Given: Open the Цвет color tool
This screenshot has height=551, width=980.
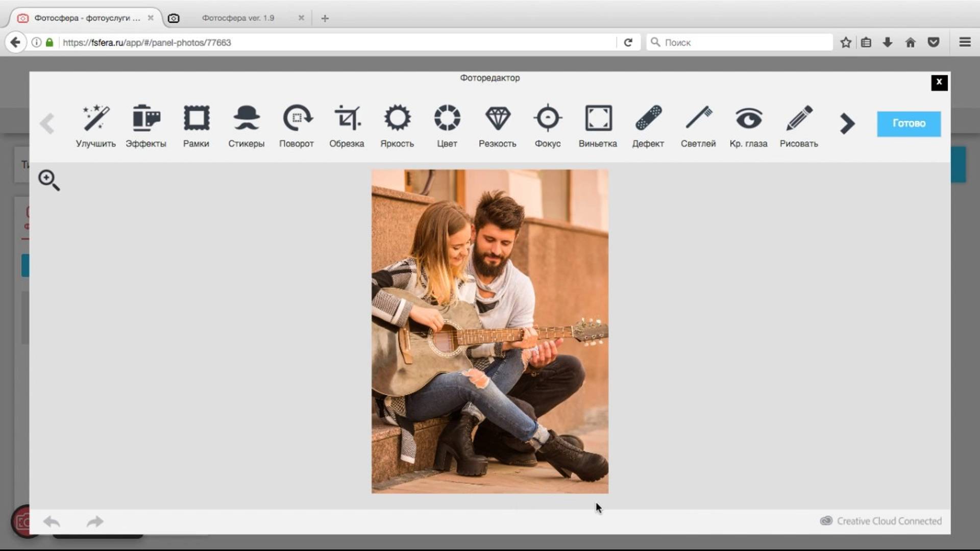Looking at the screenshot, I should click(447, 126).
